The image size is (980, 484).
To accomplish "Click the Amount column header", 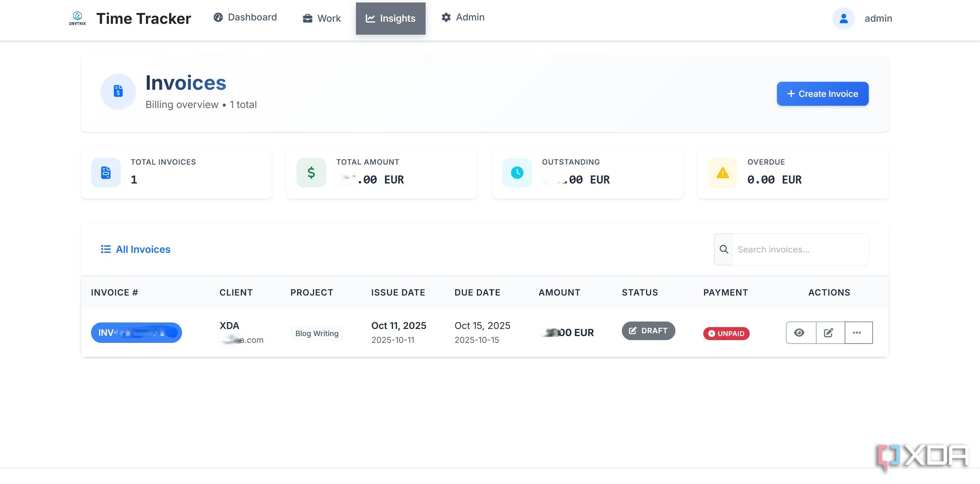I will 559,292.
